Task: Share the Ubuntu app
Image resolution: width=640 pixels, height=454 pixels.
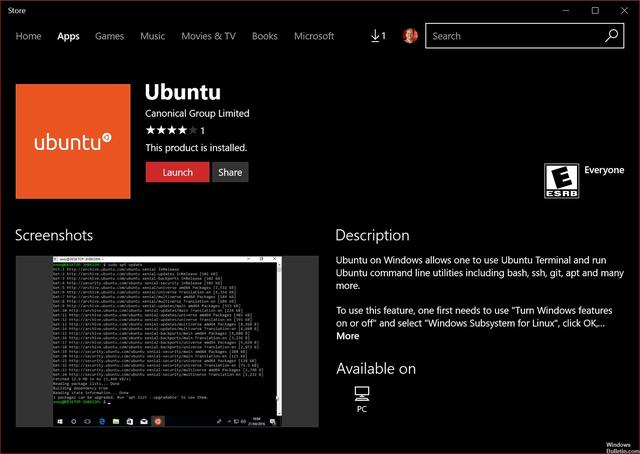Action: [230, 172]
